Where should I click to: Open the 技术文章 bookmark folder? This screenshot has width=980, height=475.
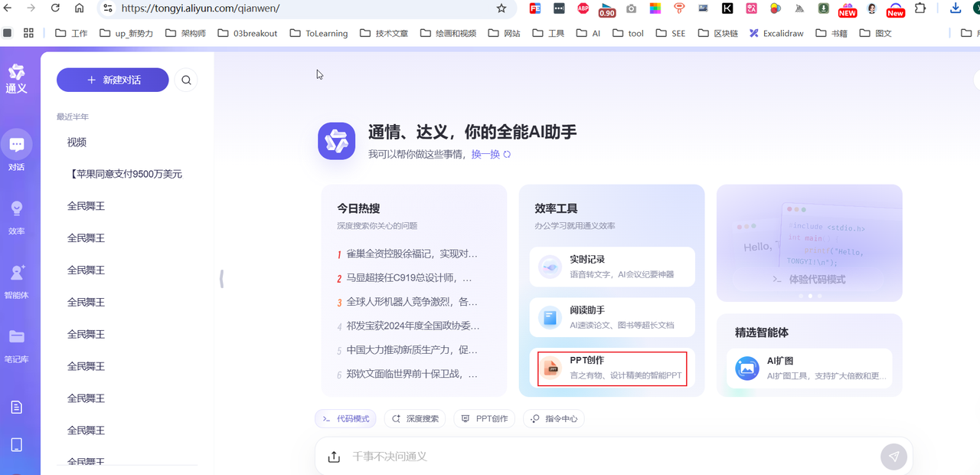pos(384,33)
